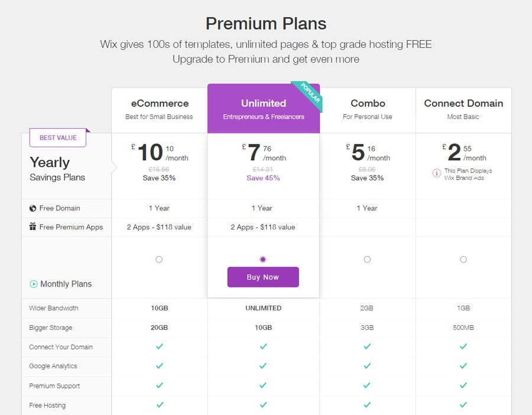Select the Connect Domain plan radio button

[463, 259]
